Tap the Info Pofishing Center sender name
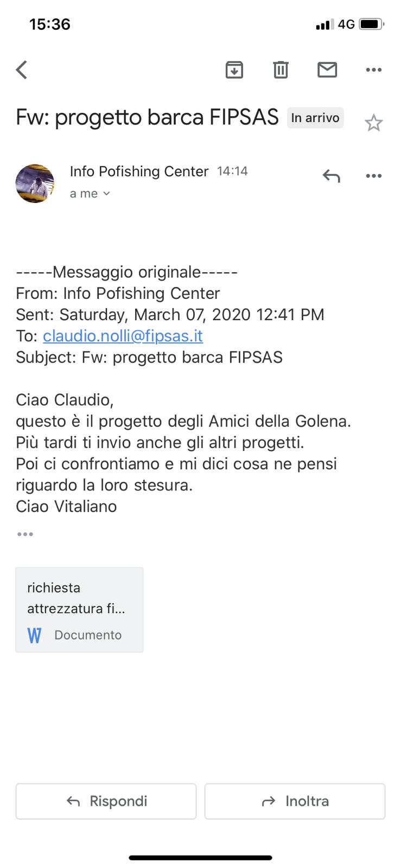 139,171
